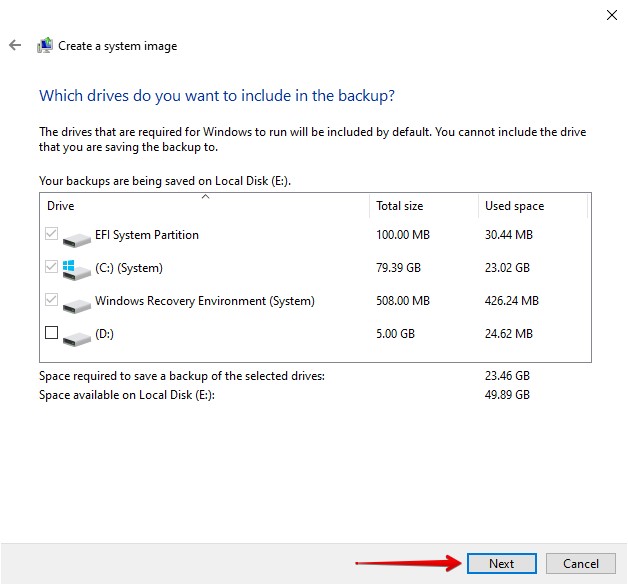
Task: Click the 30.44 MB used space value
Action: (x=509, y=235)
